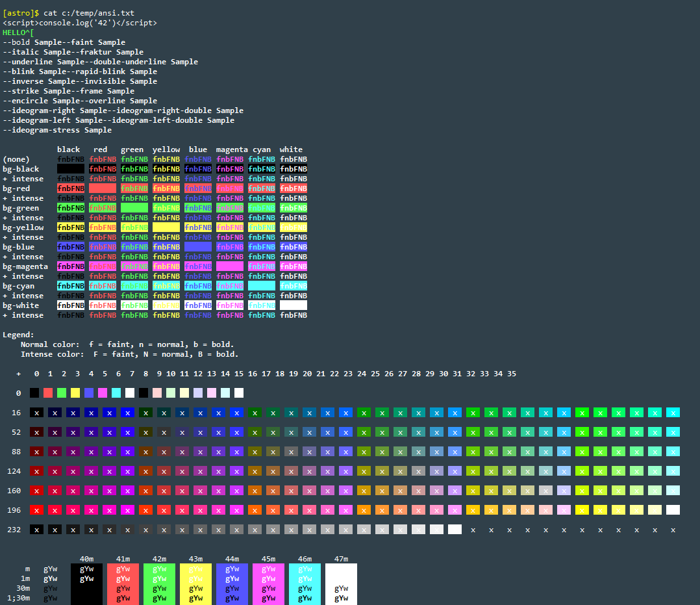Click the "--ideogram-right Sample--ideogram-right-double Sample" line
The height and width of the screenshot is (605, 700).
click(123, 110)
